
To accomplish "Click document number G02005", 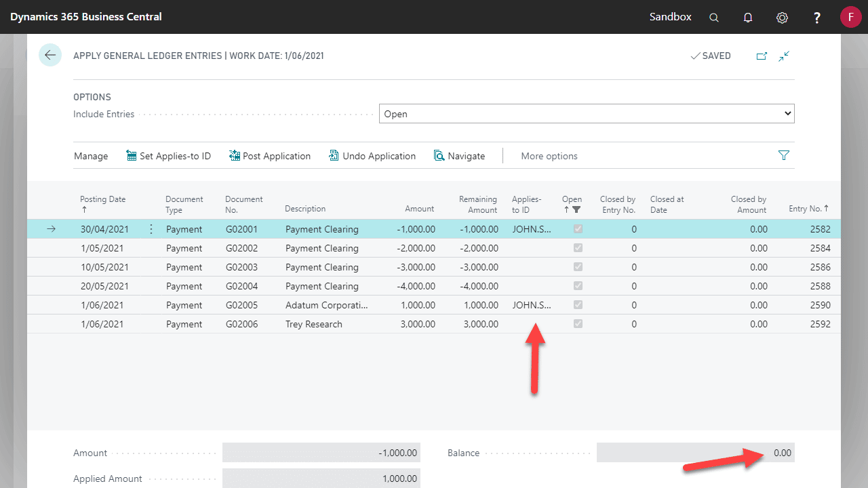I will (242, 305).
